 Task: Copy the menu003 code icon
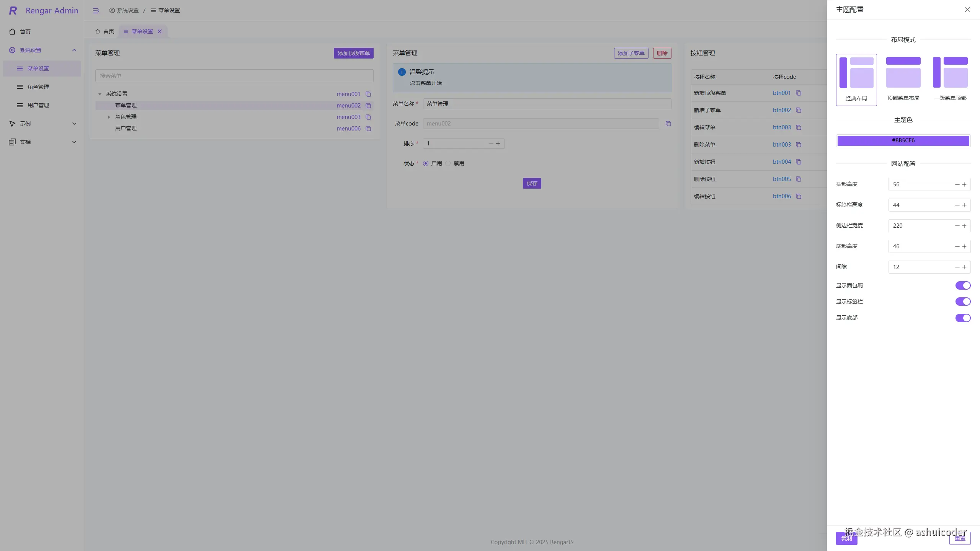tap(368, 117)
